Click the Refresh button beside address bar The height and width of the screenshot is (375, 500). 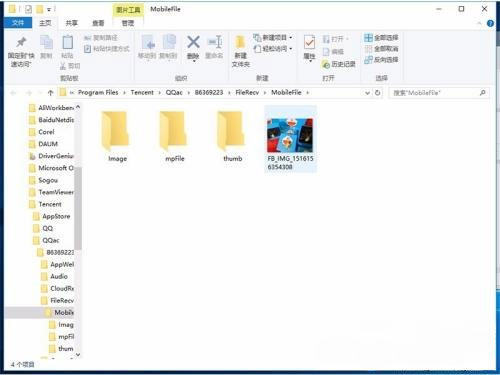378,93
